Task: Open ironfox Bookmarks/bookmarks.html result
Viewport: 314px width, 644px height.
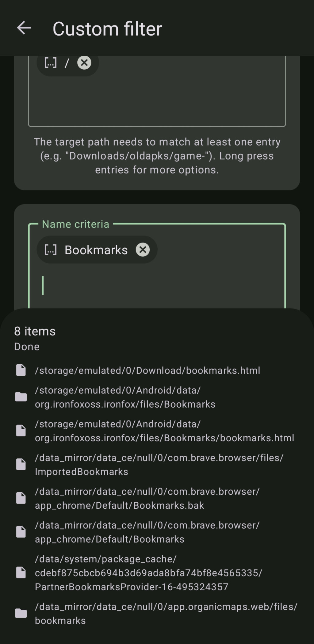Action: [x=164, y=431]
